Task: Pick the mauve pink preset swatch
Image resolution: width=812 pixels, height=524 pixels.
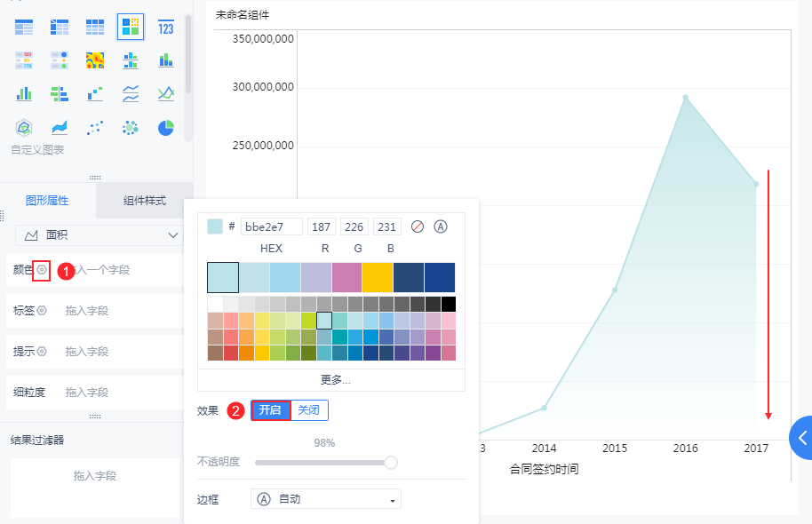Action: [x=346, y=277]
